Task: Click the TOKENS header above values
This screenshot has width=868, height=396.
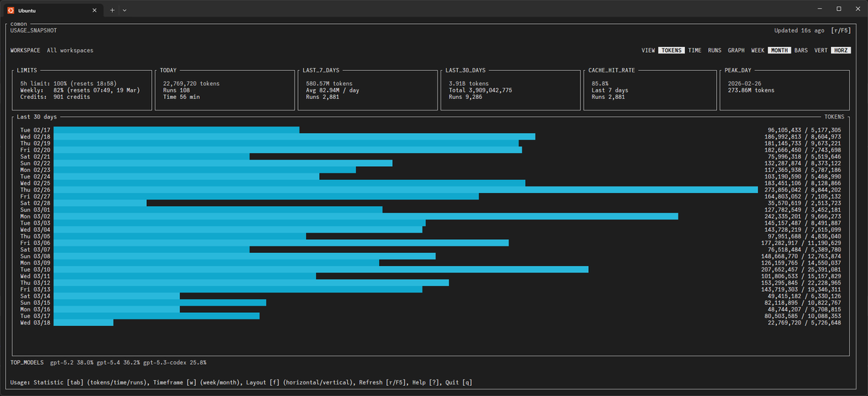Action: (x=835, y=116)
